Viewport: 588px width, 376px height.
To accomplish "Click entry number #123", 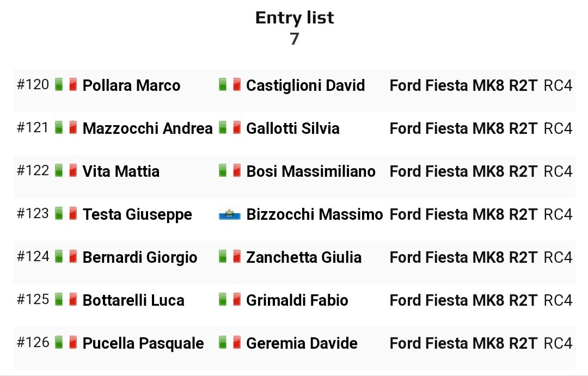I will [33, 213].
